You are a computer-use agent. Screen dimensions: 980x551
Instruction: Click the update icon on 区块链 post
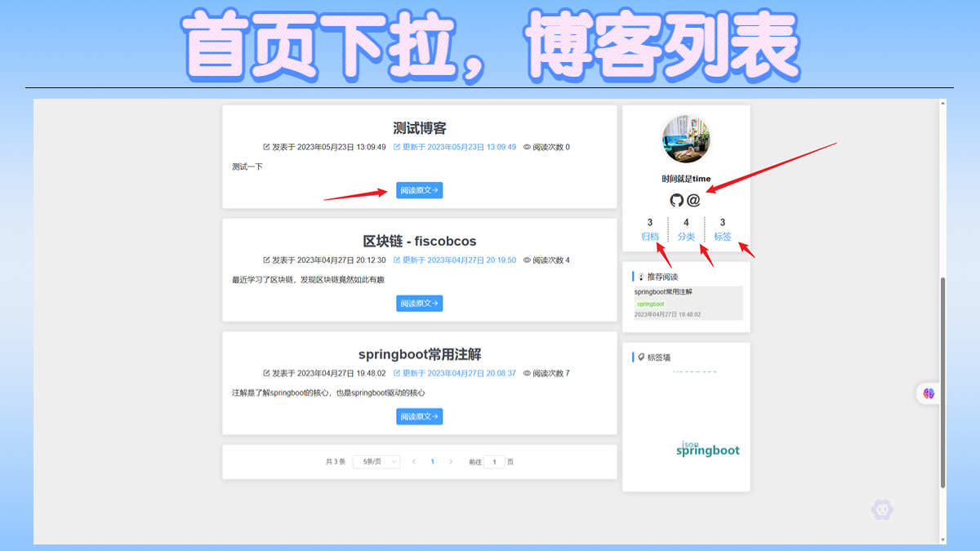tap(397, 260)
